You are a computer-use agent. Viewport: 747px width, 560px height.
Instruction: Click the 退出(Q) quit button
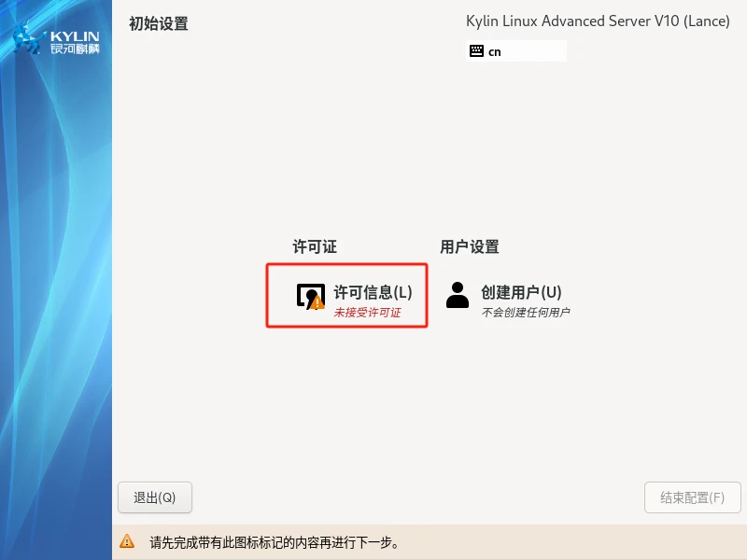coord(155,497)
